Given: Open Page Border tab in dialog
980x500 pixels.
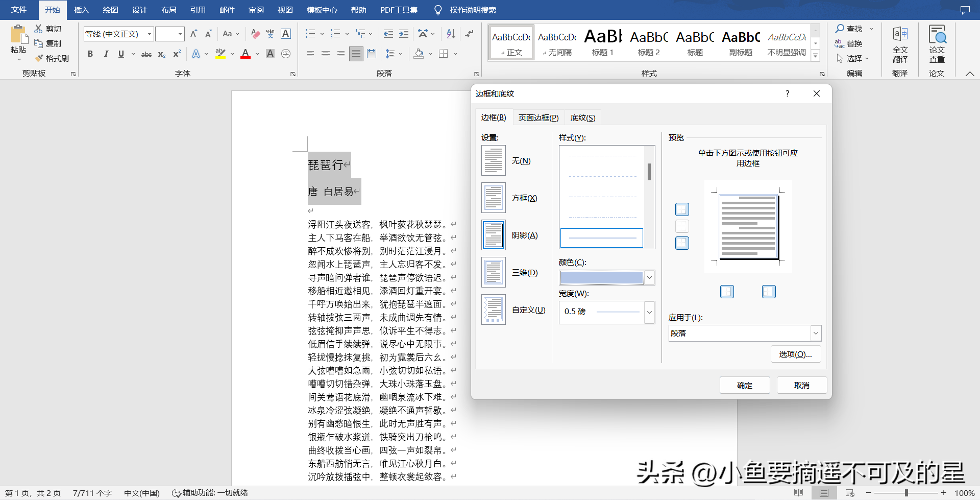Looking at the screenshot, I should 538,117.
